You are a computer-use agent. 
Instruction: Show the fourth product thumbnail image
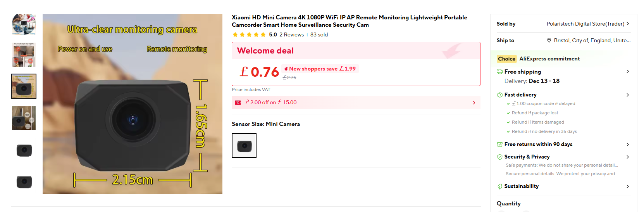(24, 118)
